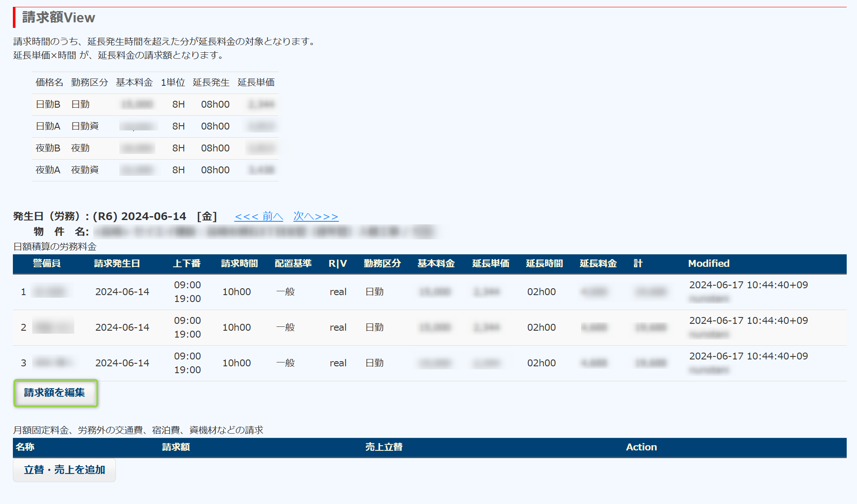Go to next day via 次へ>>> link
857x504 pixels.
pyautogui.click(x=315, y=216)
